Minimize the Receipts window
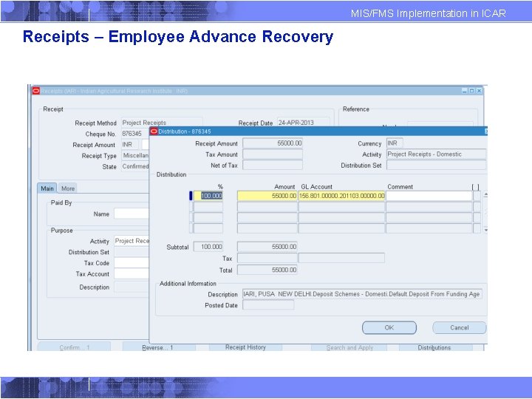532x399 pixels. [465, 91]
